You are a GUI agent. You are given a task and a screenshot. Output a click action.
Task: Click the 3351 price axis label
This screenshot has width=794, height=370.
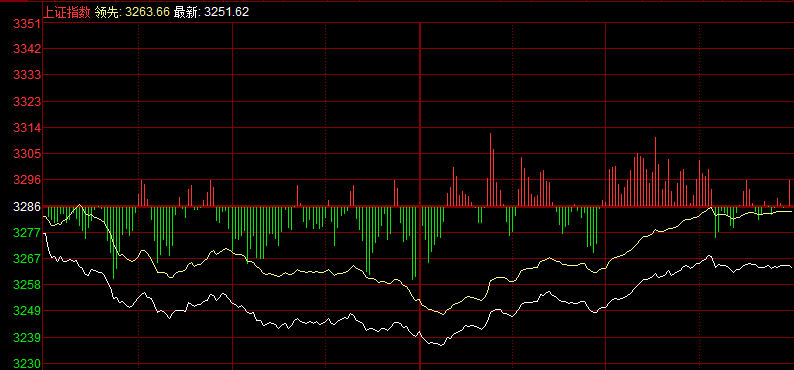[x=28, y=24]
